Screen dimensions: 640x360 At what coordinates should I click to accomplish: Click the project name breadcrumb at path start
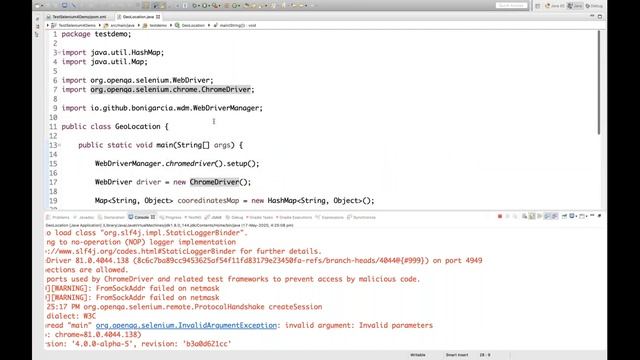tap(73, 25)
